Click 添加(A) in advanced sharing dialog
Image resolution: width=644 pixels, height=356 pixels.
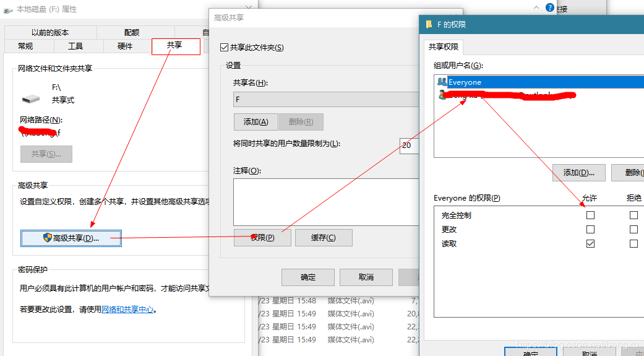click(x=256, y=122)
